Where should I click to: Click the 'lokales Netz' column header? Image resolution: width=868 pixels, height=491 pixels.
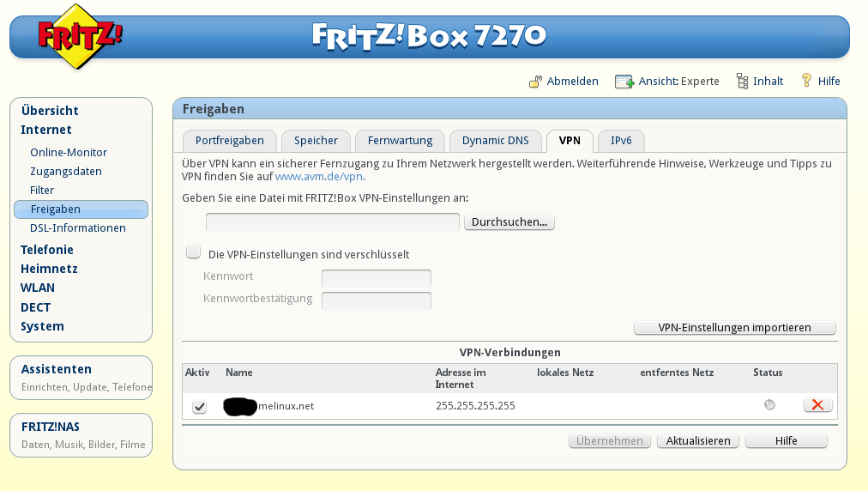tap(565, 373)
